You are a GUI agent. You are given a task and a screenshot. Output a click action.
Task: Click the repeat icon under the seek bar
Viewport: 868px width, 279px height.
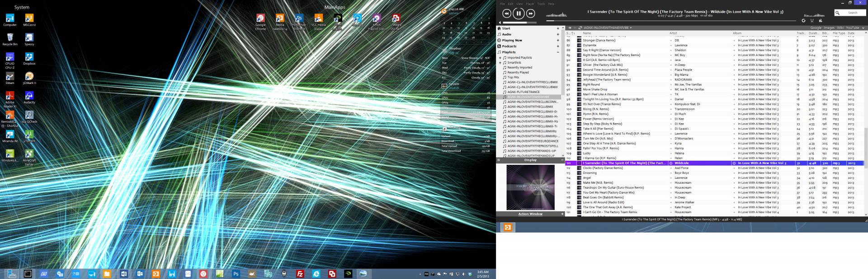pyautogui.click(x=803, y=20)
